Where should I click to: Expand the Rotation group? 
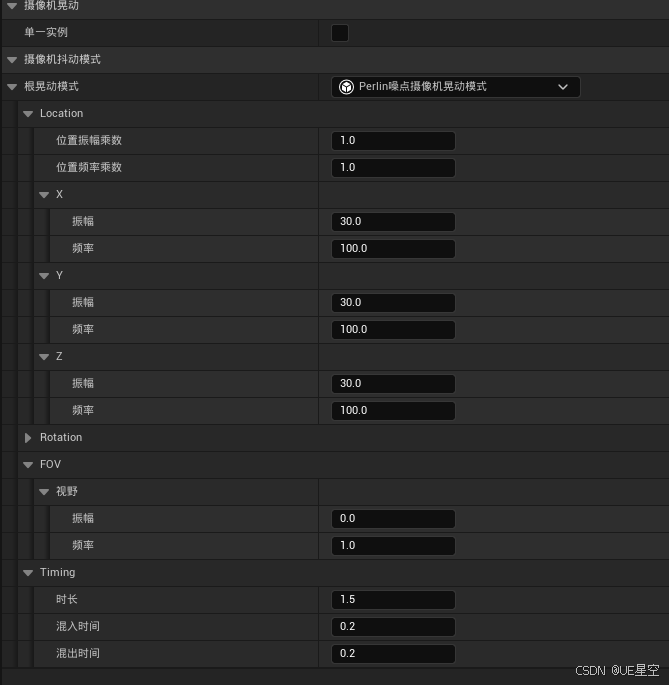click(28, 438)
